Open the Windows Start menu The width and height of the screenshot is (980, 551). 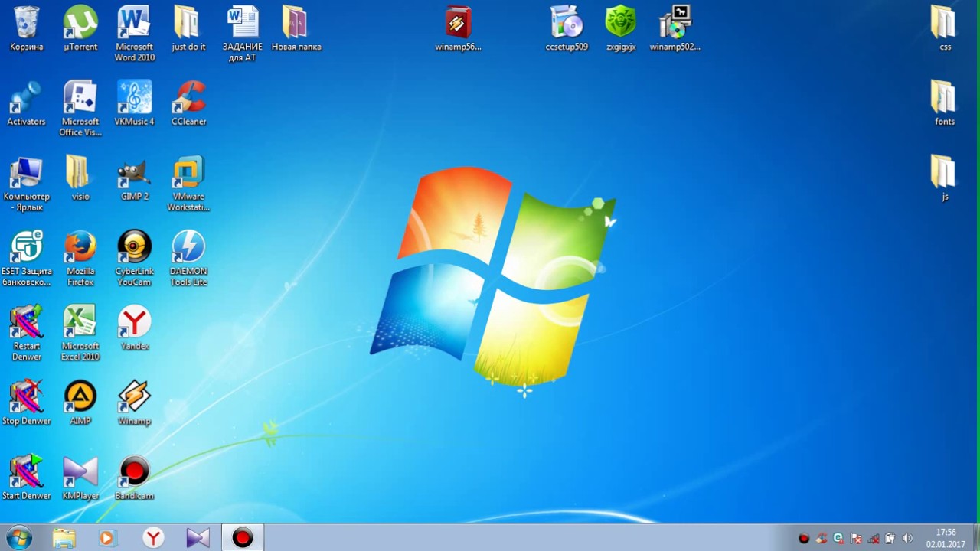coord(18,538)
